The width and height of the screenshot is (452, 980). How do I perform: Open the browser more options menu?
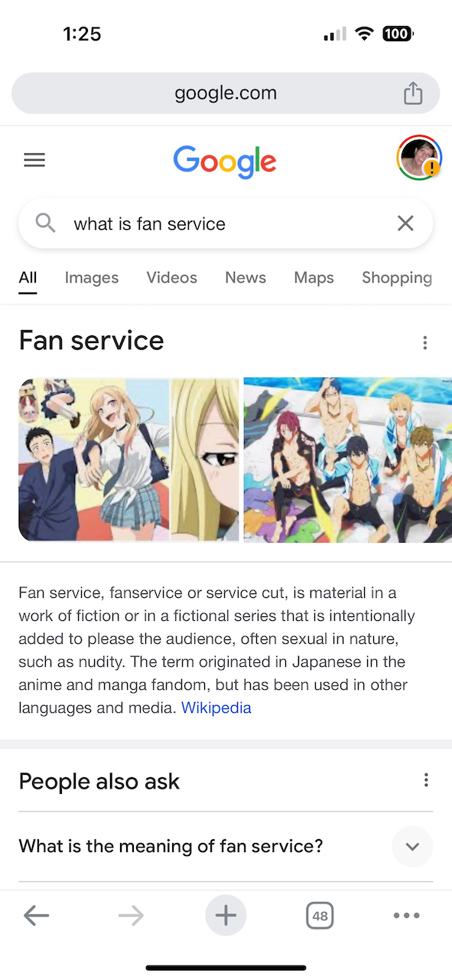[406, 915]
